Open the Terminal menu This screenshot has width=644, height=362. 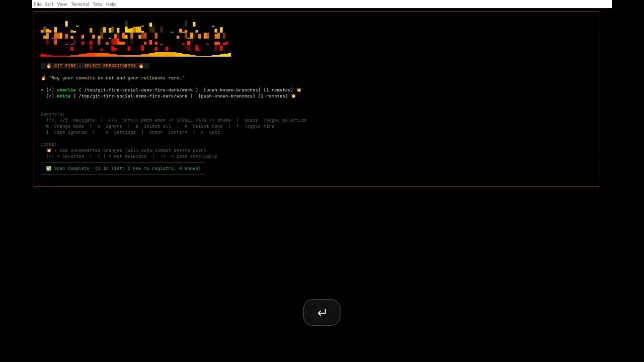[x=79, y=4]
